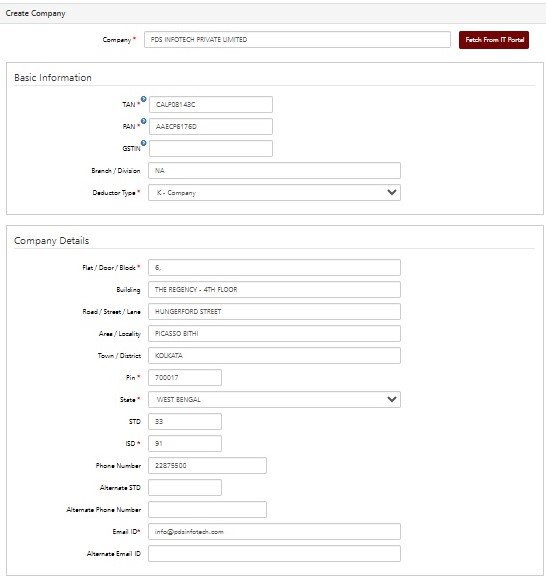Click the ISD code field
This screenshot has height=576, width=546.
point(185,443)
